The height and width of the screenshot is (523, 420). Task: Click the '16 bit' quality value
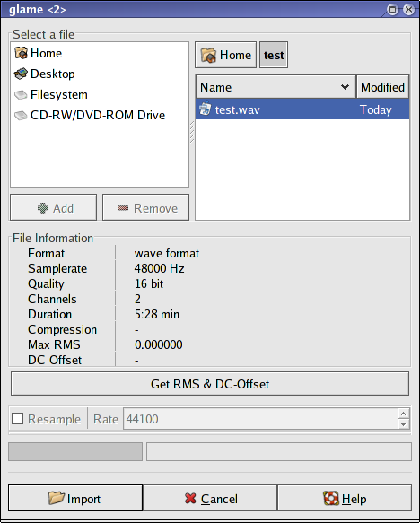point(149,283)
